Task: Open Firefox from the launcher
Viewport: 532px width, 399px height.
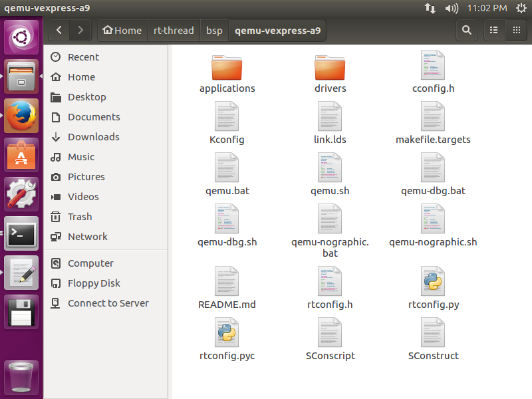Action: tap(21, 116)
